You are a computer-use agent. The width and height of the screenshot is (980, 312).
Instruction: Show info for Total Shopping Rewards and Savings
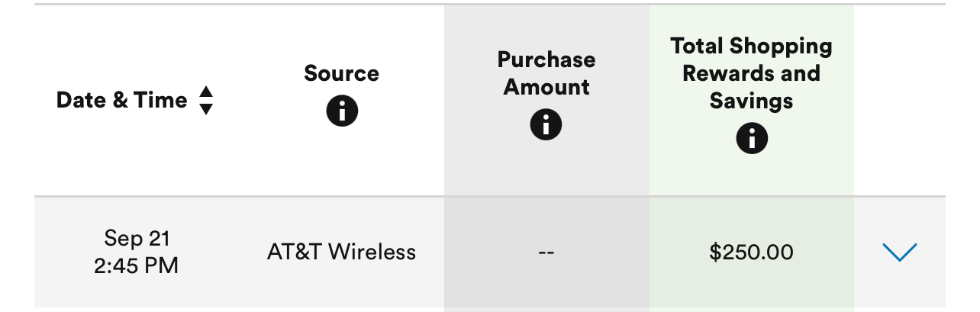(752, 138)
